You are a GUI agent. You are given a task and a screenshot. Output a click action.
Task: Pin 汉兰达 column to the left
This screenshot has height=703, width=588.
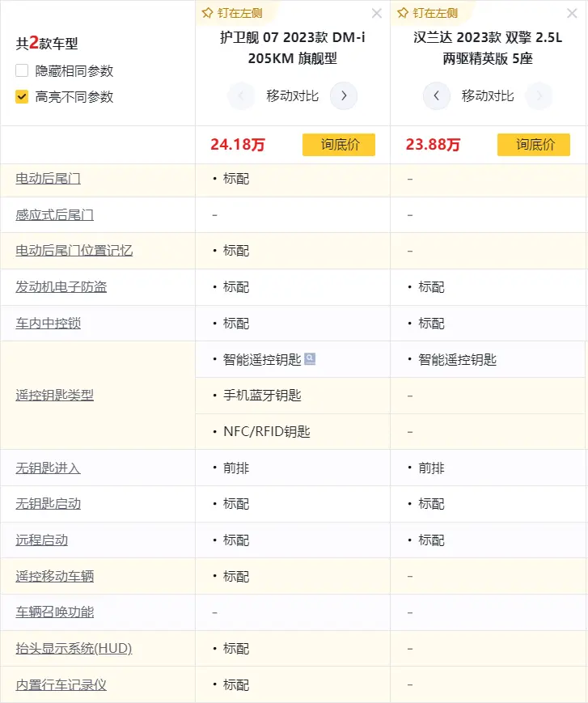point(428,13)
